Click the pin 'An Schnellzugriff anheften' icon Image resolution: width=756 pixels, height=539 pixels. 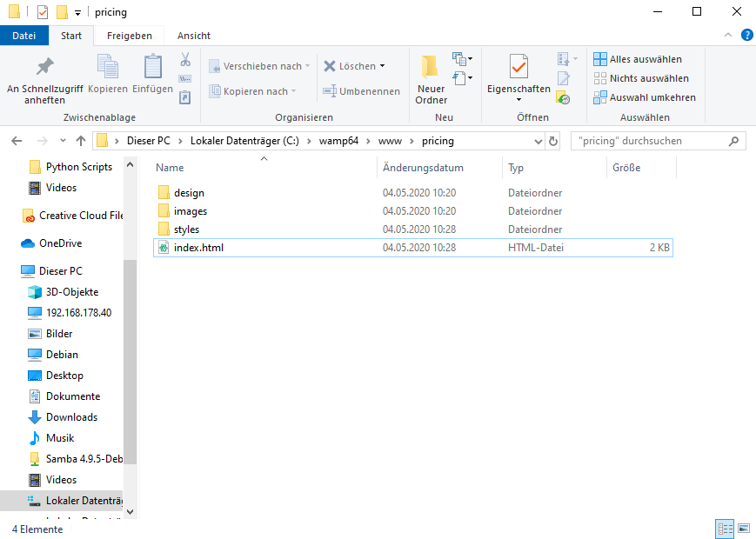pyautogui.click(x=44, y=67)
